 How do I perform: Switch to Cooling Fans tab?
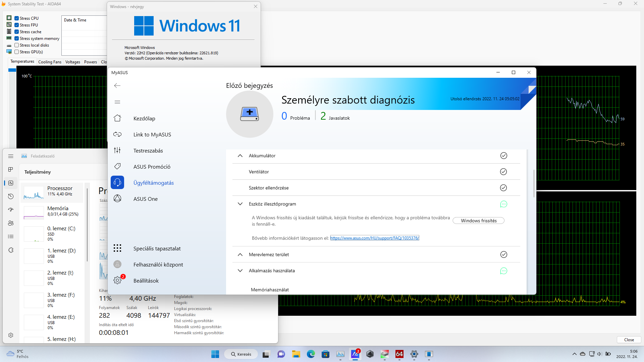(x=50, y=62)
